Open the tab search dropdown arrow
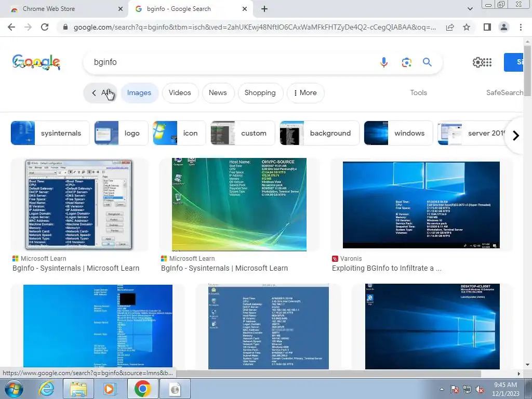The width and height of the screenshot is (532, 399). click(x=470, y=9)
